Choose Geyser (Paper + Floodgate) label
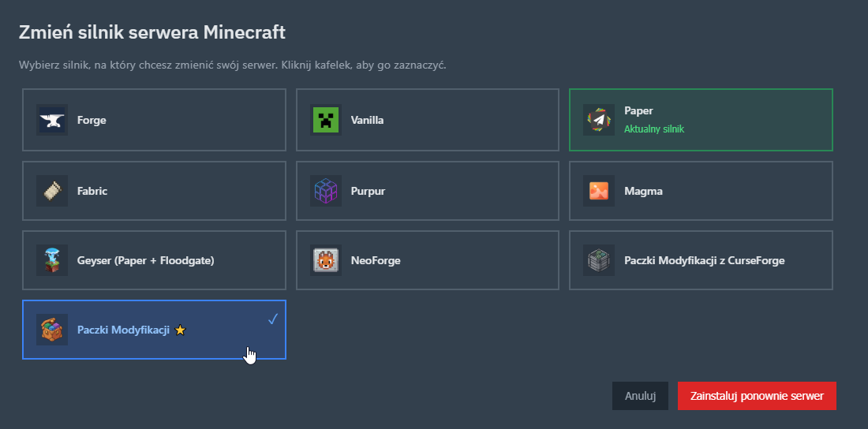This screenshot has height=429, width=868. tap(146, 260)
